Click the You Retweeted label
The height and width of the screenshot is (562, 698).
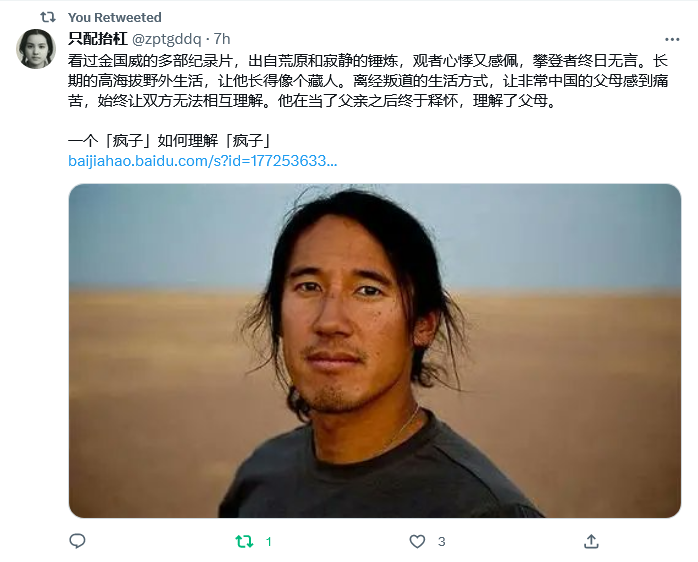pos(114,17)
